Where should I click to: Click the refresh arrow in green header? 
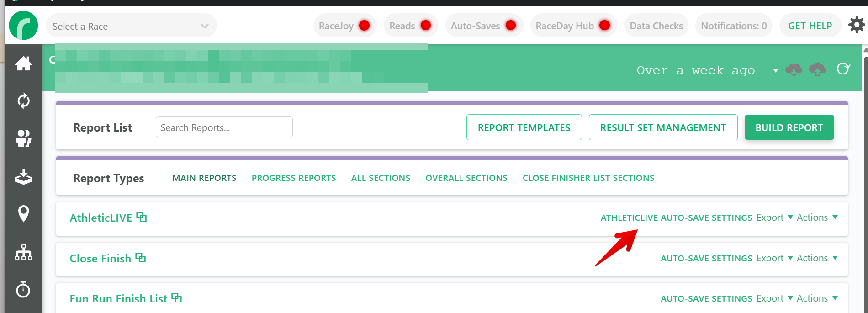(x=843, y=69)
